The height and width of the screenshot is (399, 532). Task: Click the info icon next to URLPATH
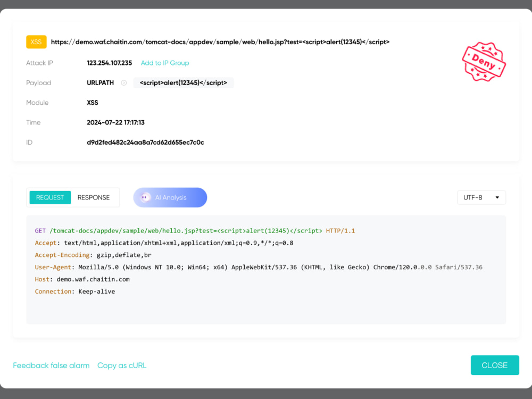coord(124,83)
